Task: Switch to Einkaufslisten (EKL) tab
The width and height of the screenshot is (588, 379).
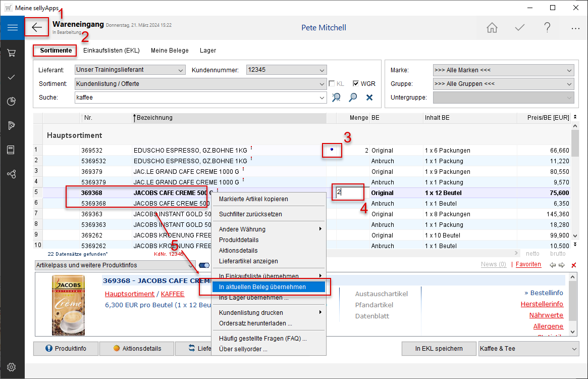Action: pos(111,51)
